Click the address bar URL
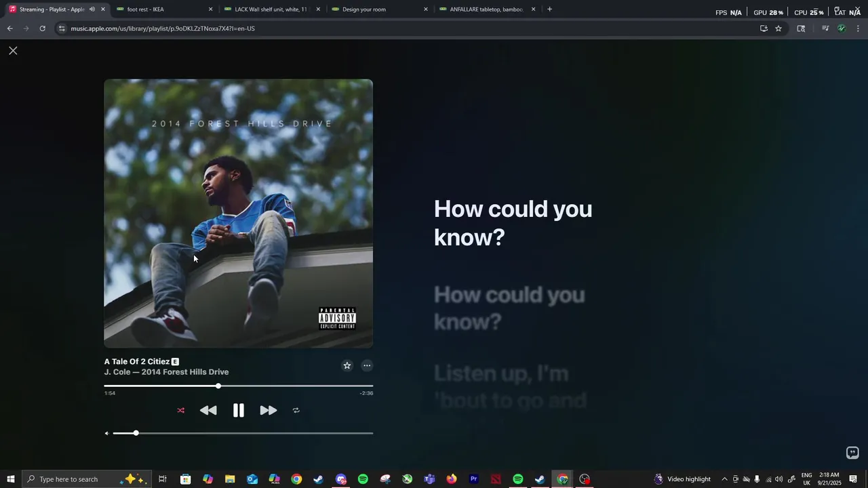This screenshot has width=868, height=488. 163,28
